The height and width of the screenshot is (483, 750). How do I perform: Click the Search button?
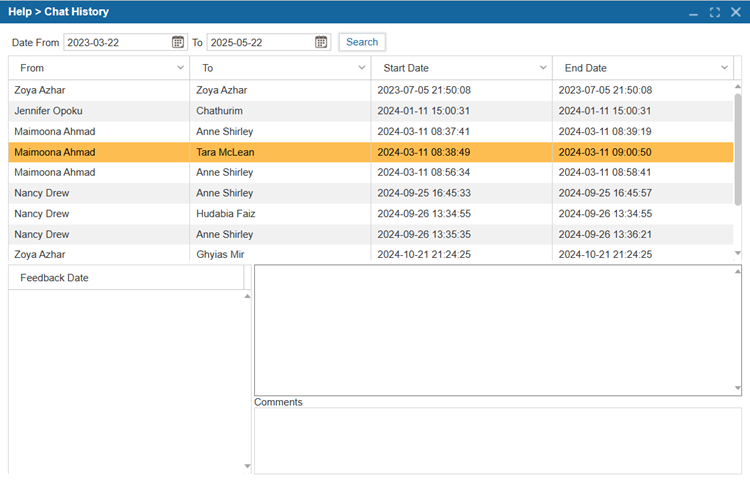click(x=362, y=42)
